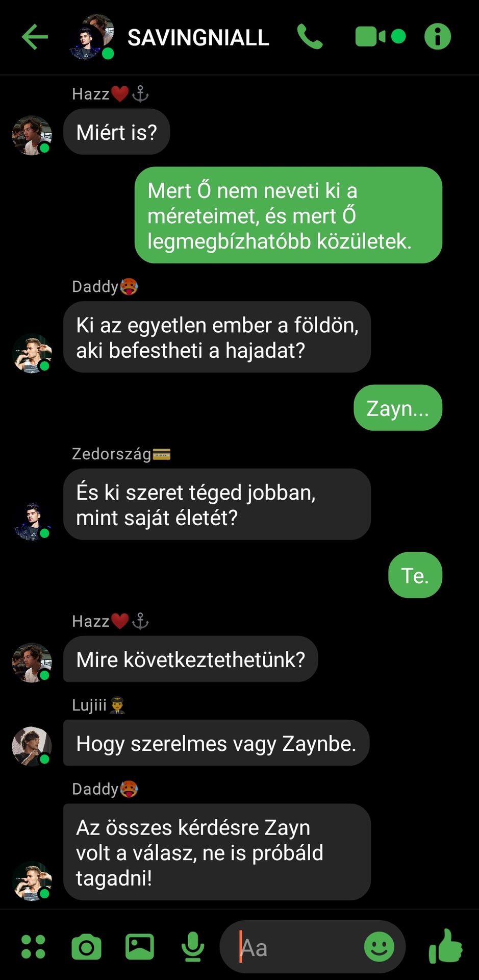479x980 pixels.
Task: Tap the message "Hogy szerelmes vagy Zaynbe."
Action: coord(216,743)
